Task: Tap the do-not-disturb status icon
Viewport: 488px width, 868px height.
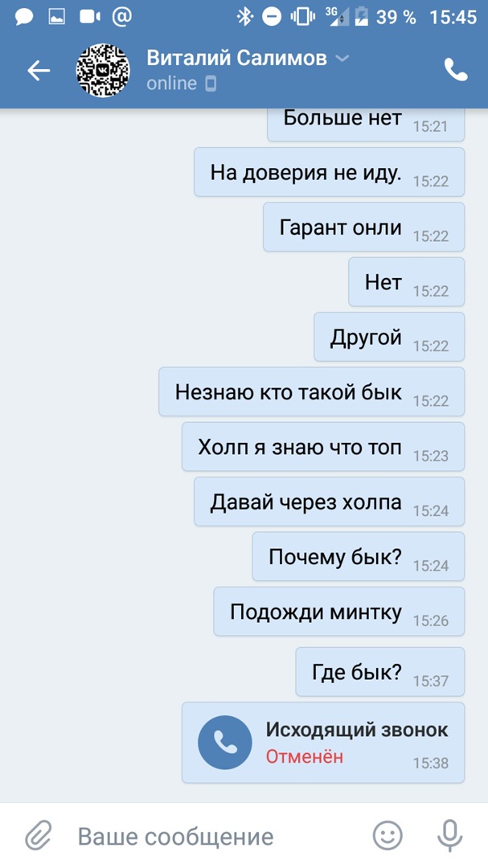Action: coord(272,17)
